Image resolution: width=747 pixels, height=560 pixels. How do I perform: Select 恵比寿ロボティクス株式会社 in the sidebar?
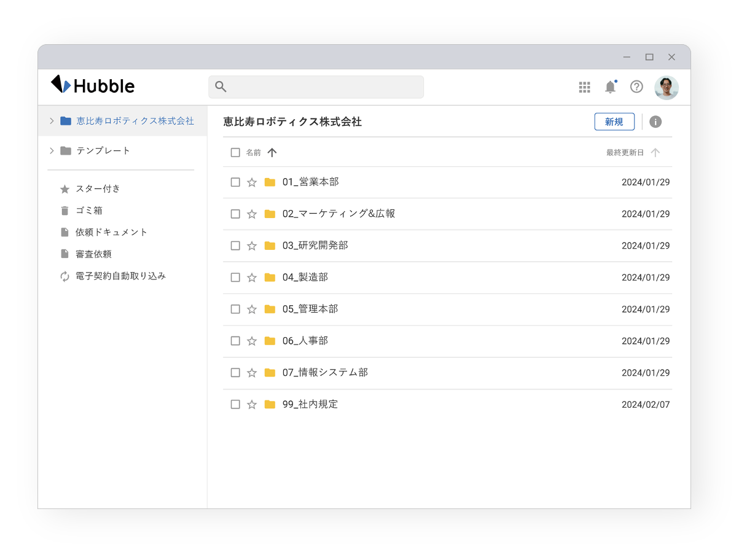point(136,120)
